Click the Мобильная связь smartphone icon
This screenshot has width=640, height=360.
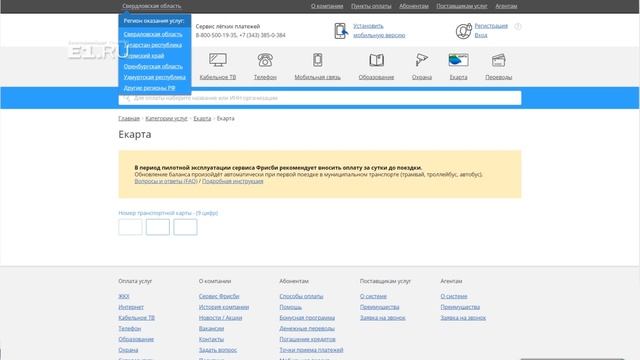point(318,60)
